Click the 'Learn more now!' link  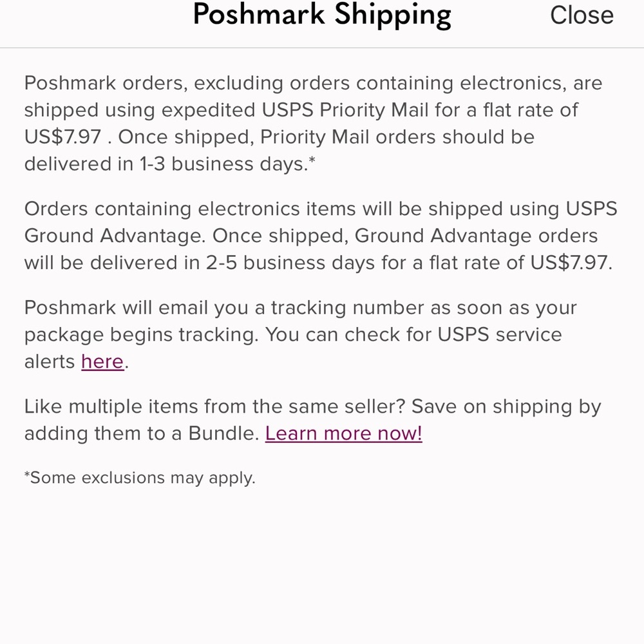[x=343, y=433]
